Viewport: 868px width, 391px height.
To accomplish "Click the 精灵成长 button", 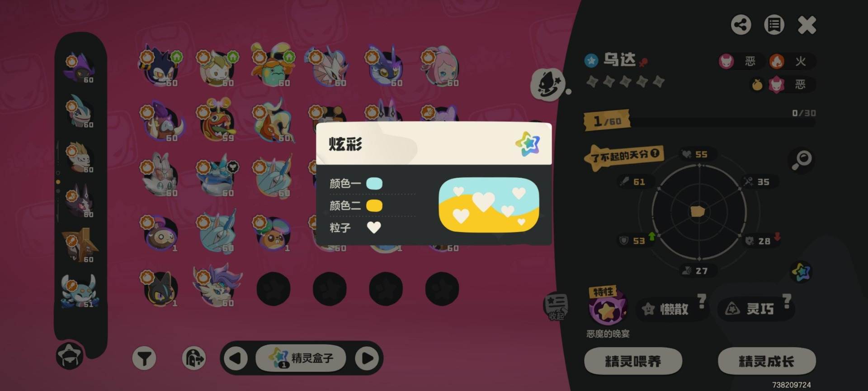I will pos(767,361).
